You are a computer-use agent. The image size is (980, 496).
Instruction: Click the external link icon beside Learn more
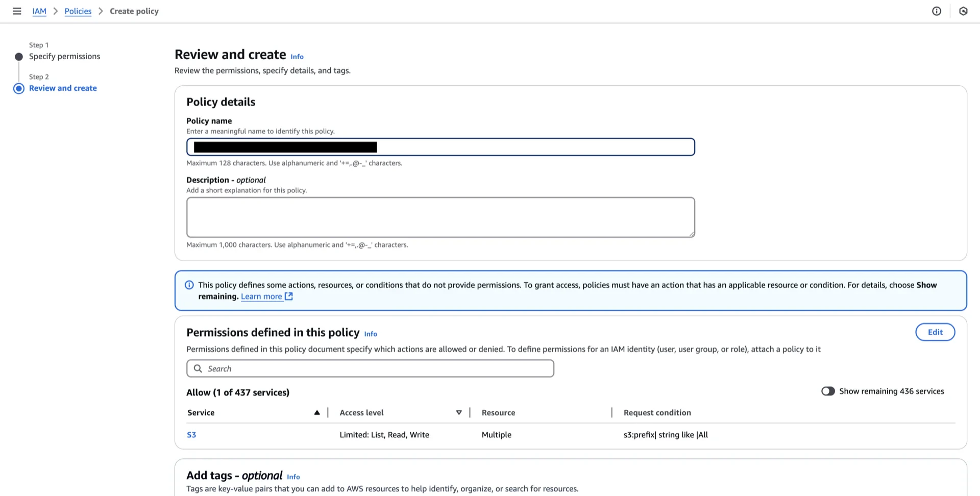289,296
